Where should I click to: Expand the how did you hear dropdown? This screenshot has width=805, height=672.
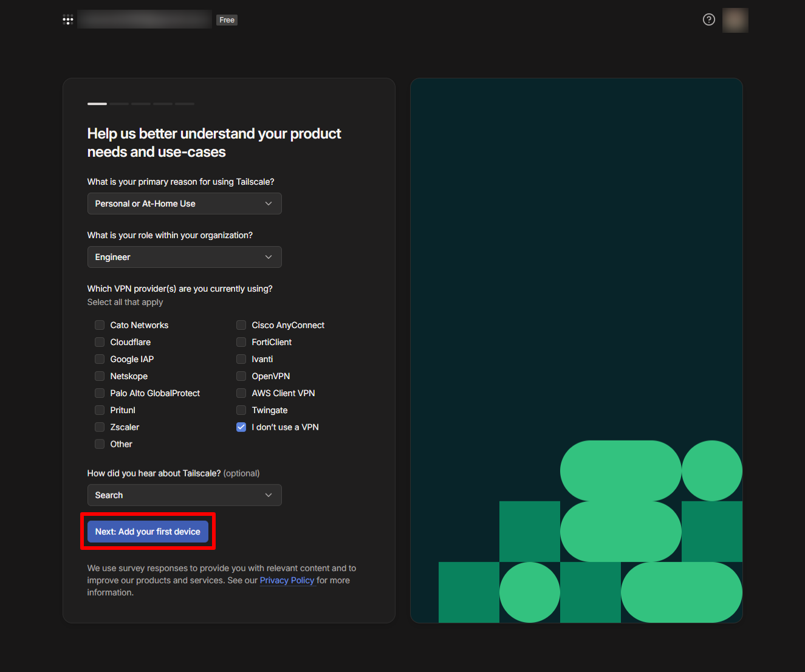184,495
